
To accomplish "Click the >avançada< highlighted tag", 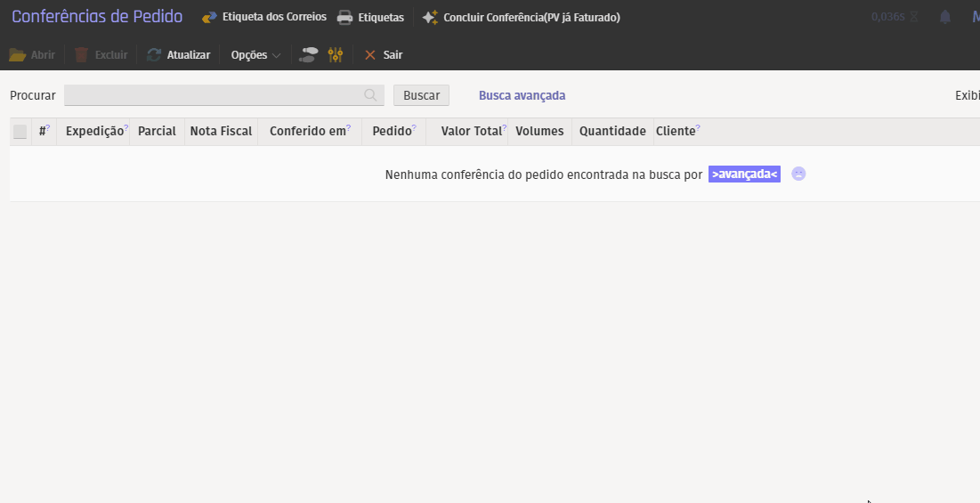I will (x=744, y=174).
